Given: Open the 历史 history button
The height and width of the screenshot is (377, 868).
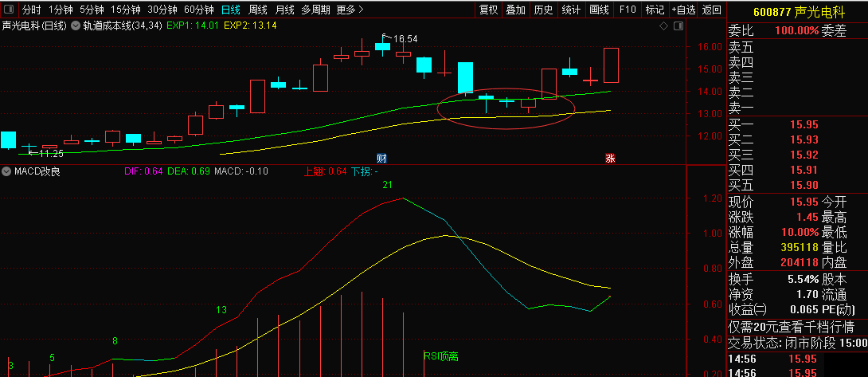Looking at the screenshot, I should tap(544, 10).
